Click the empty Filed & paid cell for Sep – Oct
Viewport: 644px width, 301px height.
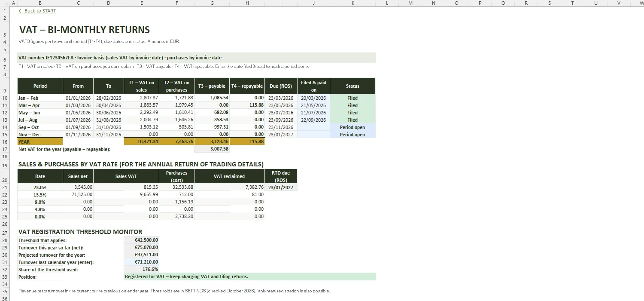[x=313, y=127]
